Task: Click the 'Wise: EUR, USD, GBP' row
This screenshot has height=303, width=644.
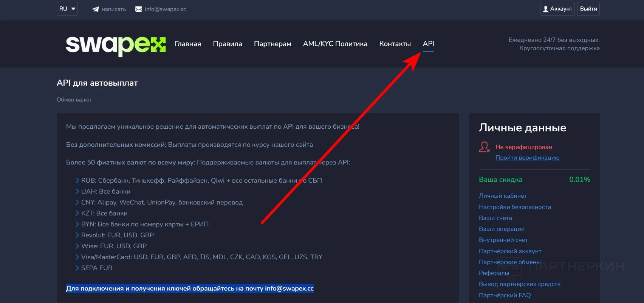Action: (x=114, y=246)
